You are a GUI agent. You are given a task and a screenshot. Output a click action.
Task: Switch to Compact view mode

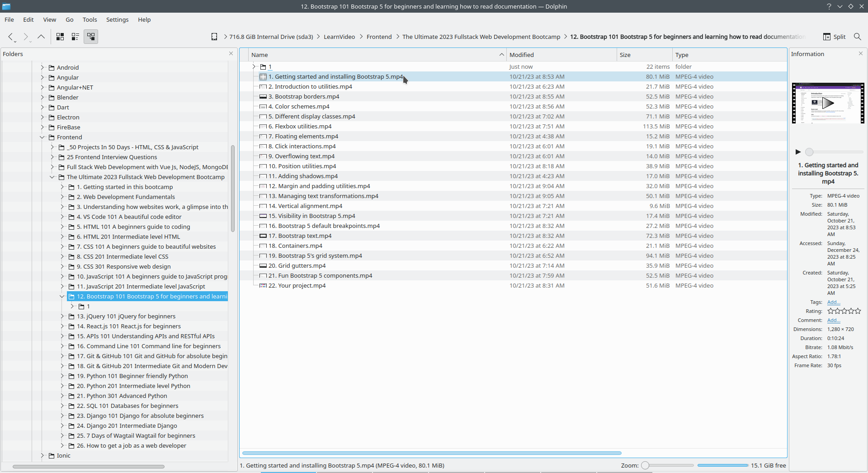click(75, 37)
